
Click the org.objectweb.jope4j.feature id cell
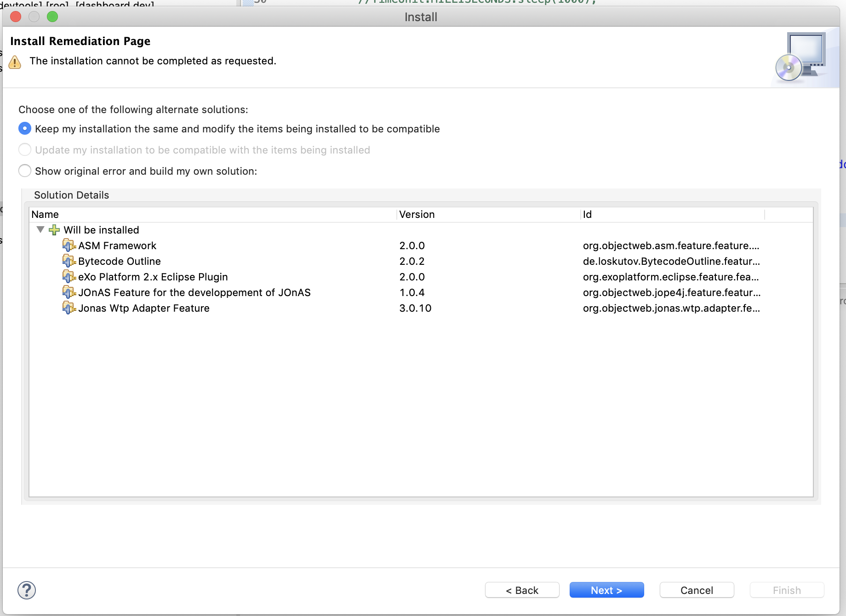click(x=672, y=292)
